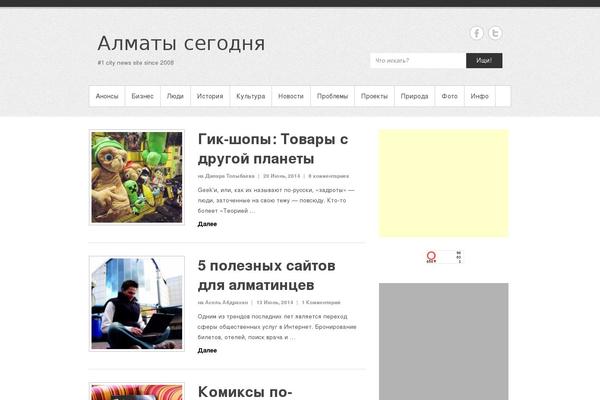Click the yellow ad block in sidebar

(x=443, y=183)
